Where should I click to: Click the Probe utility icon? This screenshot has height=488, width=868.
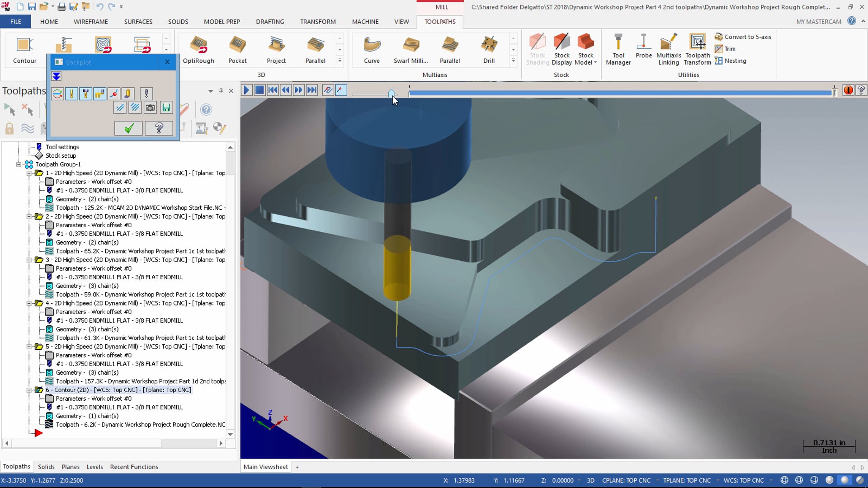coord(643,46)
